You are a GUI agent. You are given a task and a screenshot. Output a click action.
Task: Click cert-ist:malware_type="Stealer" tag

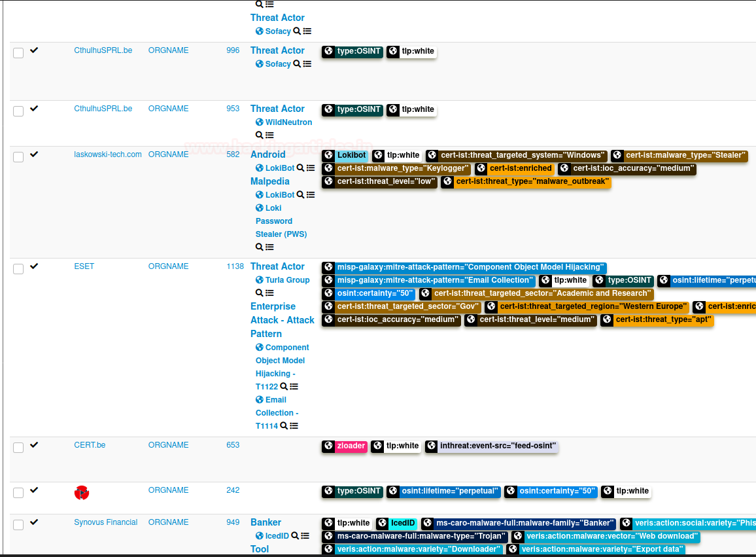pyautogui.click(x=685, y=155)
